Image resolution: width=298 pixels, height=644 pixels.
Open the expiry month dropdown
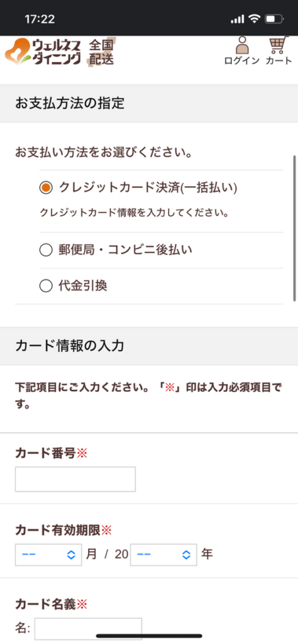(x=48, y=555)
